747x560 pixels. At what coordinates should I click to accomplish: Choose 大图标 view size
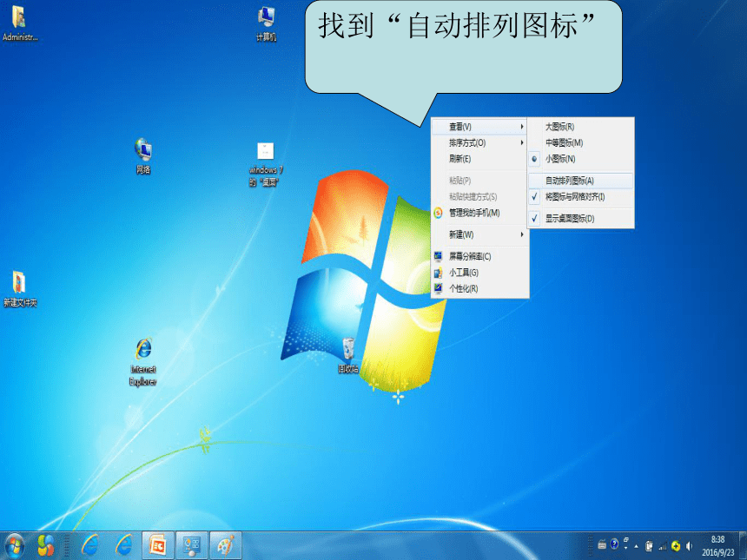click(581, 127)
